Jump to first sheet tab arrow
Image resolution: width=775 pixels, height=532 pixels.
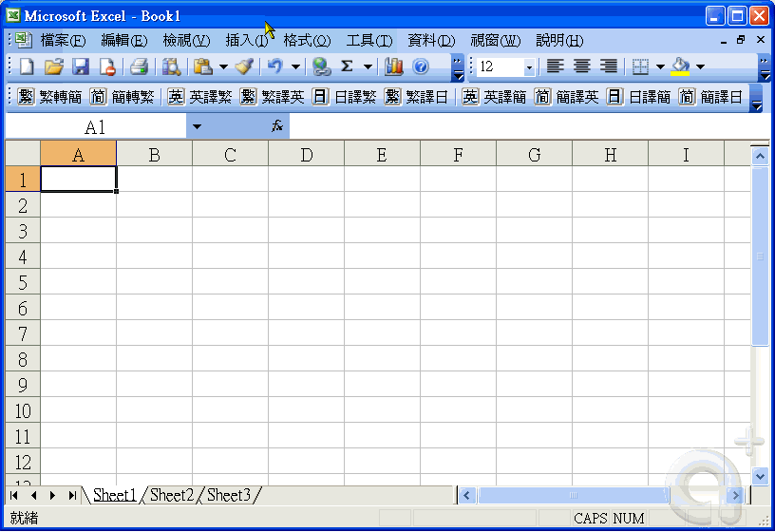pyautogui.click(x=14, y=495)
